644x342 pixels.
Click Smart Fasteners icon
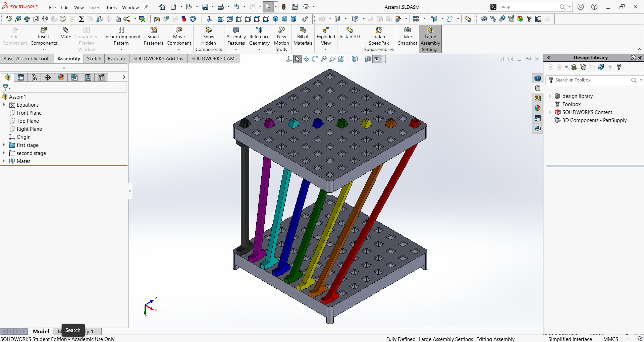tap(153, 31)
